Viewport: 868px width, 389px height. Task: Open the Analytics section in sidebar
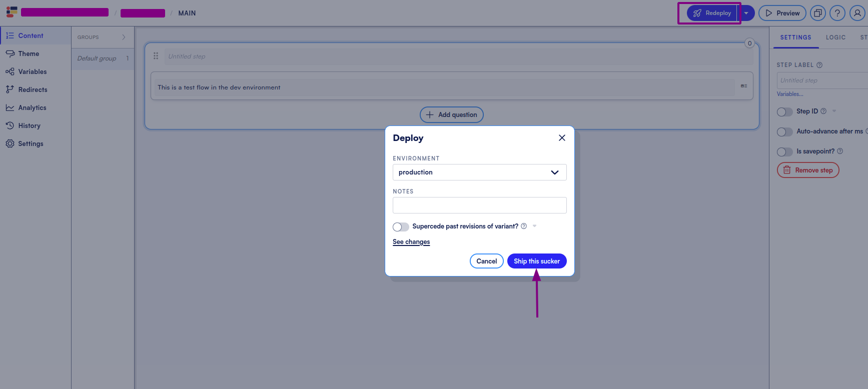(x=36, y=107)
